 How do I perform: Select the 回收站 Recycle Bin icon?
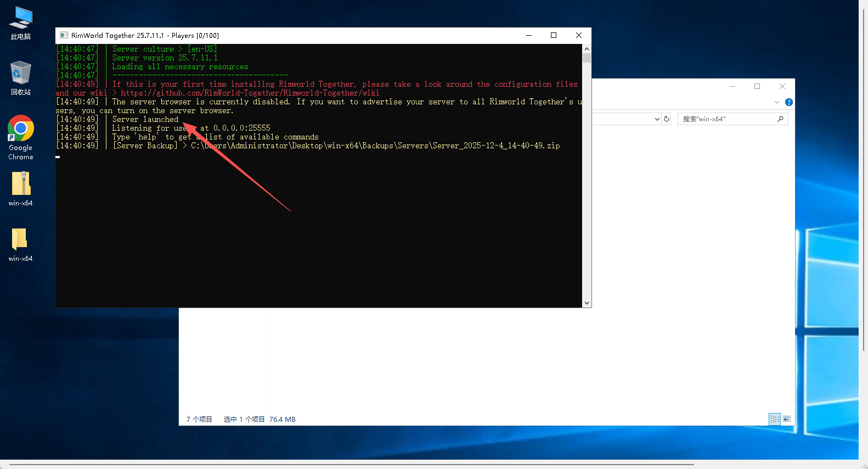21,77
